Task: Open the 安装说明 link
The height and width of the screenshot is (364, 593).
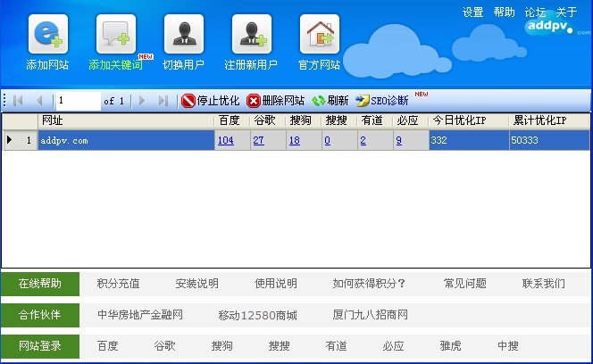Action: 196,284
